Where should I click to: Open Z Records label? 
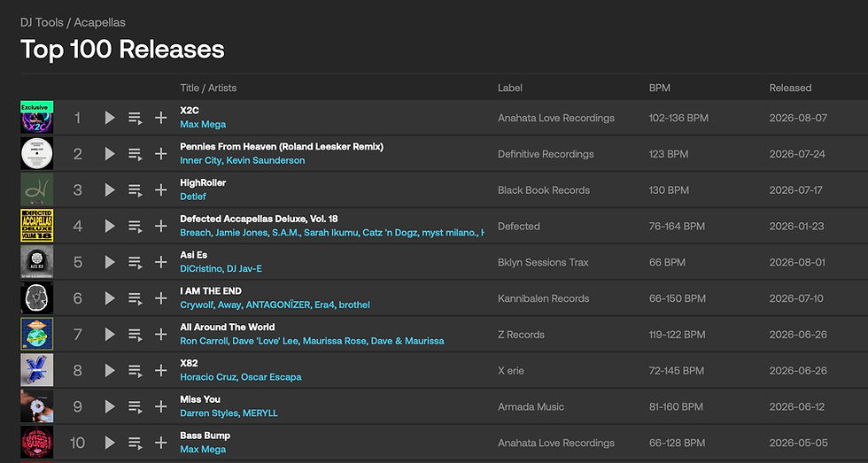point(521,334)
